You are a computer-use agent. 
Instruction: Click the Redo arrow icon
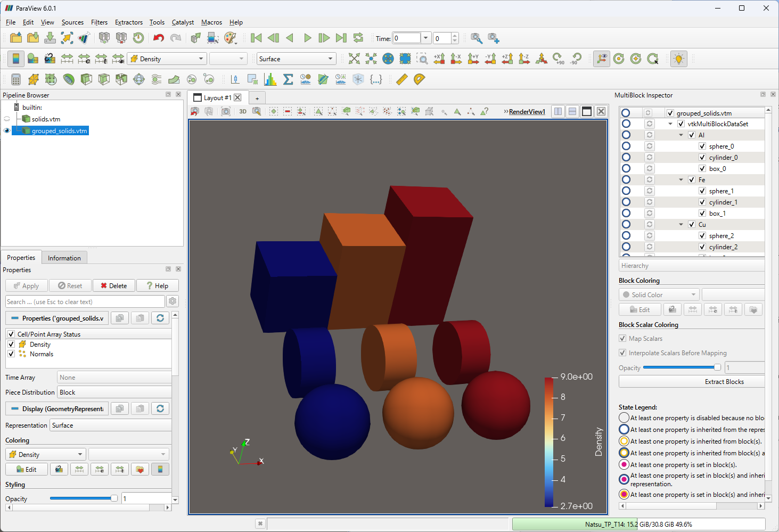(x=175, y=38)
